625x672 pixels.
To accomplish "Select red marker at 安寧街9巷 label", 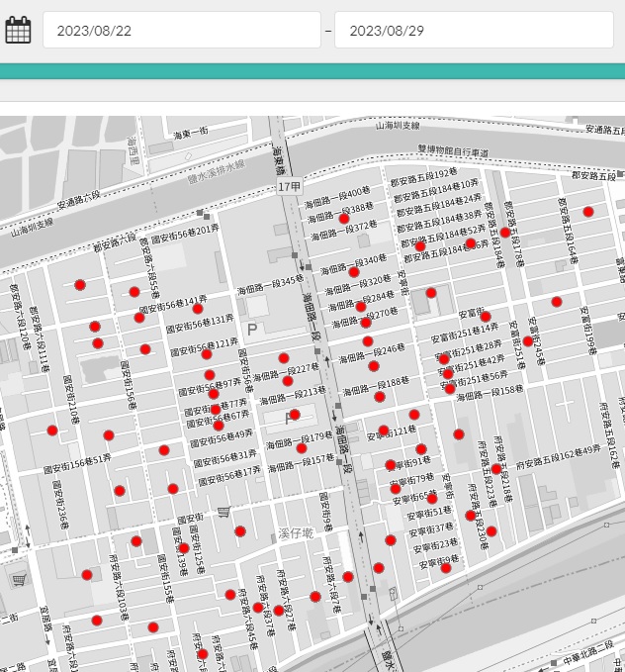I will 446,569.
